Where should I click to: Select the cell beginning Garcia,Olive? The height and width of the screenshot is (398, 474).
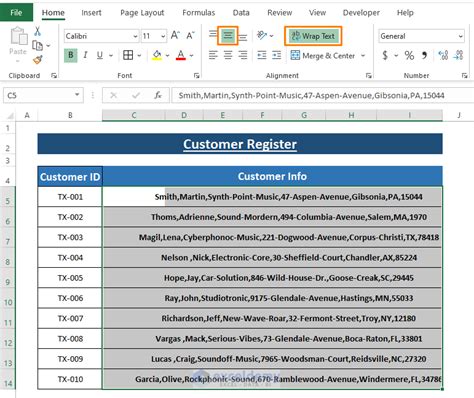272,379
